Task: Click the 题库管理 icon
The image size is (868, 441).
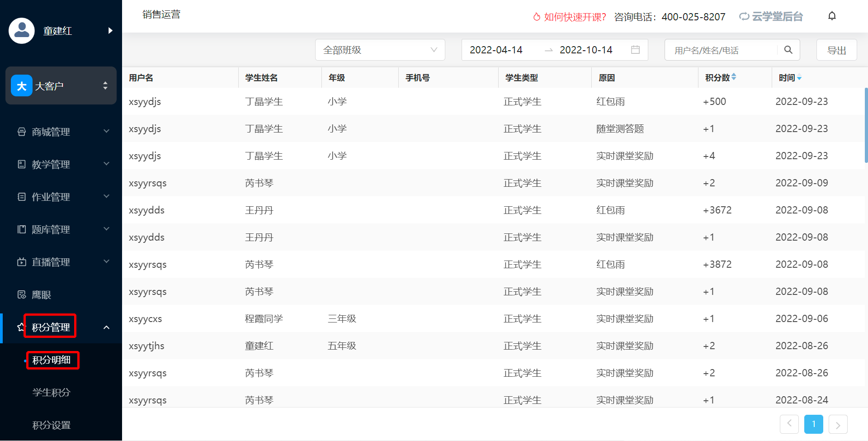Action: (22, 229)
